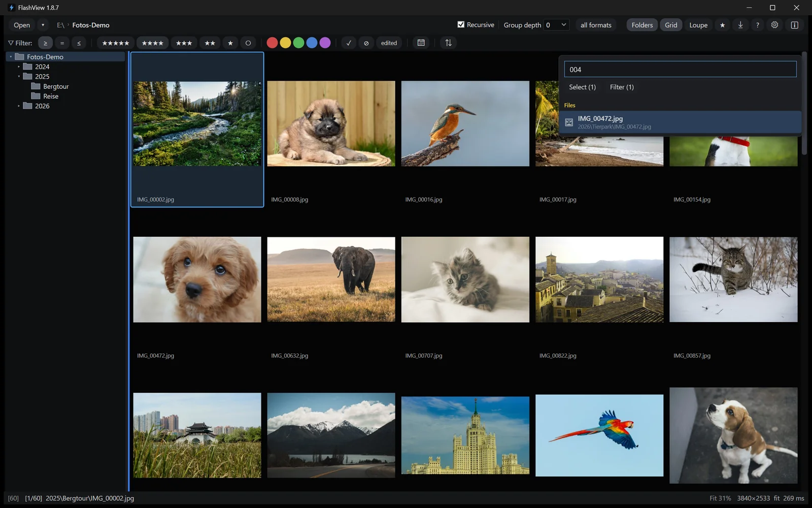Filter by accepted checkmark icon
This screenshot has height=508, width=812.
point(349,43)
